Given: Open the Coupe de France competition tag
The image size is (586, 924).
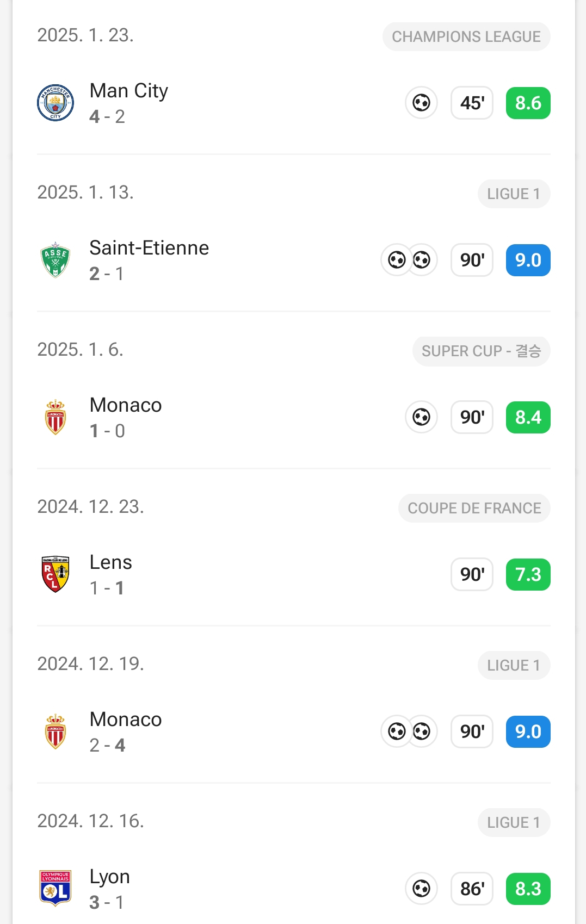Looking at the screenshot, I should [474, 508].
